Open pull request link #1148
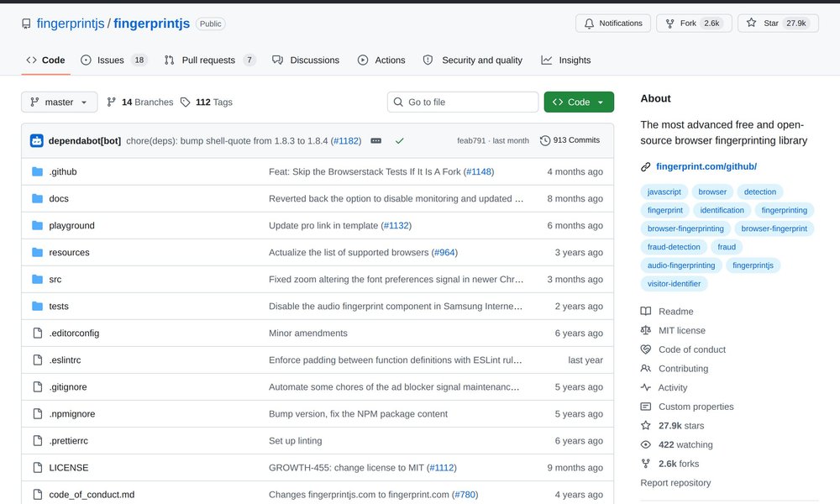 [479, 171]
